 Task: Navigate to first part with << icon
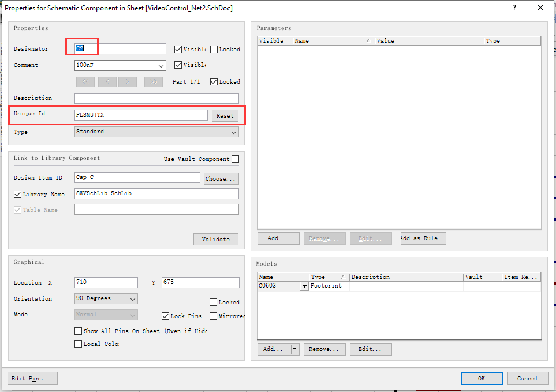[x=85, y=81]
